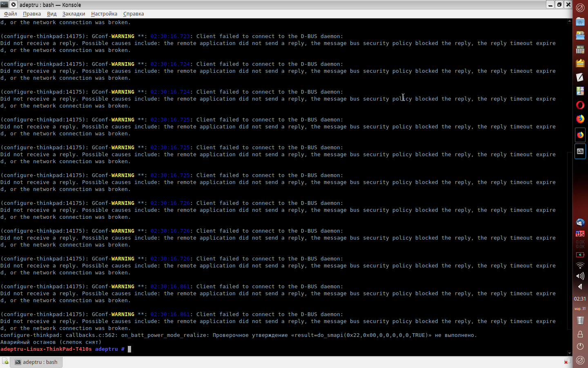
Task: Open the Закладки menu
Action: point(74,13)
